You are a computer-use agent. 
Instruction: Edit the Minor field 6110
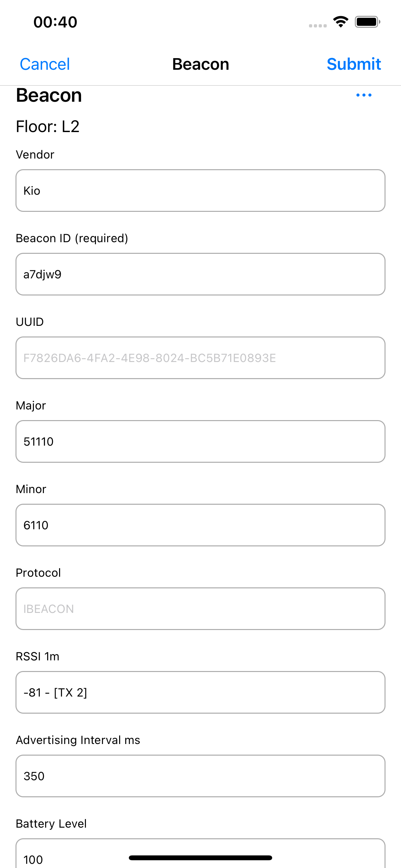pos(200,525)
